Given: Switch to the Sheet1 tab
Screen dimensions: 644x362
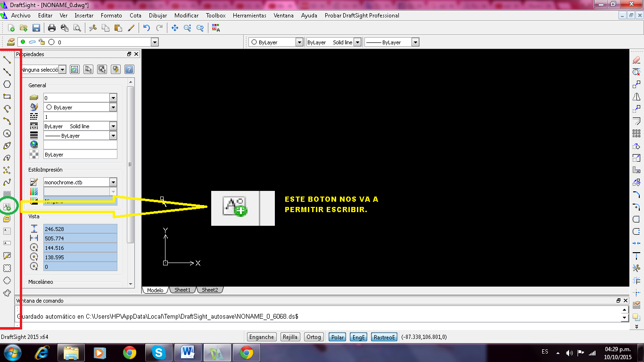Looking at the screenshot, I should click(x=182, y=290).
